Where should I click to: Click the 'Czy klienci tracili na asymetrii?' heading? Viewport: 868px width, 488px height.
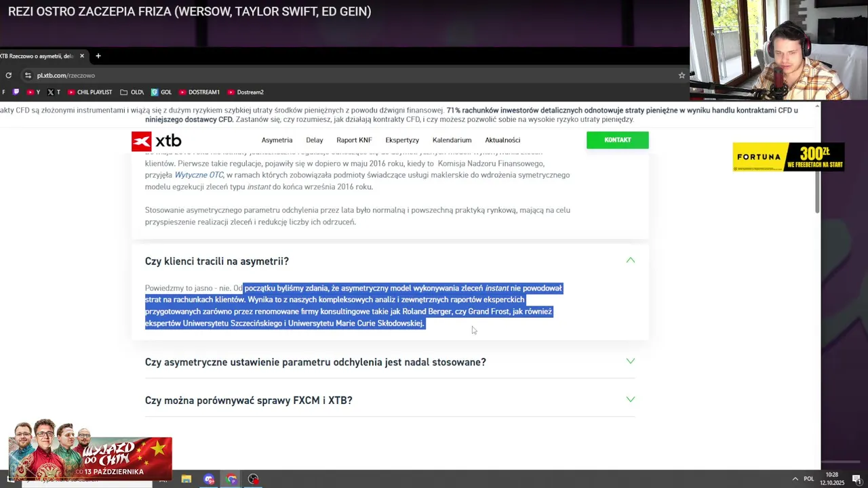pos(217,261)
